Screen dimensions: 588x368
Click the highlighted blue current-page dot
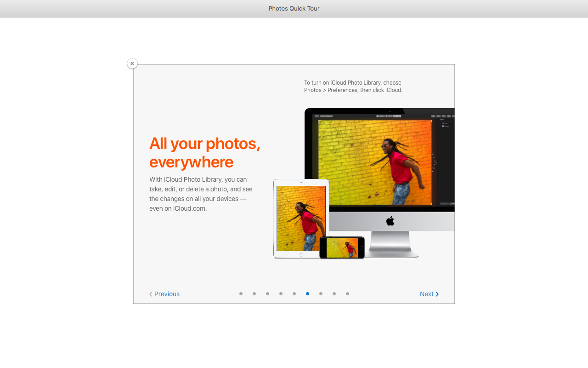click(307, 293)
